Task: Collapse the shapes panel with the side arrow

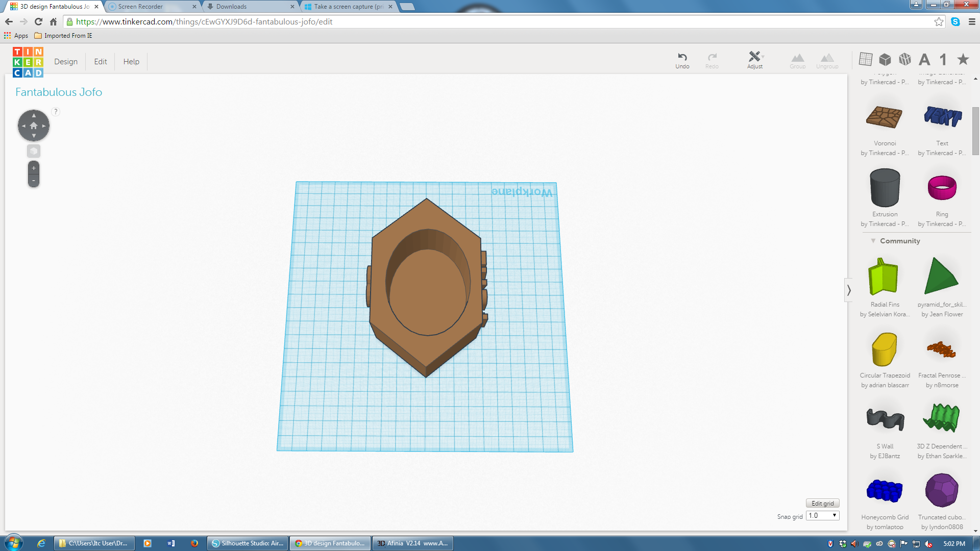Action: [x=849, y=290]
